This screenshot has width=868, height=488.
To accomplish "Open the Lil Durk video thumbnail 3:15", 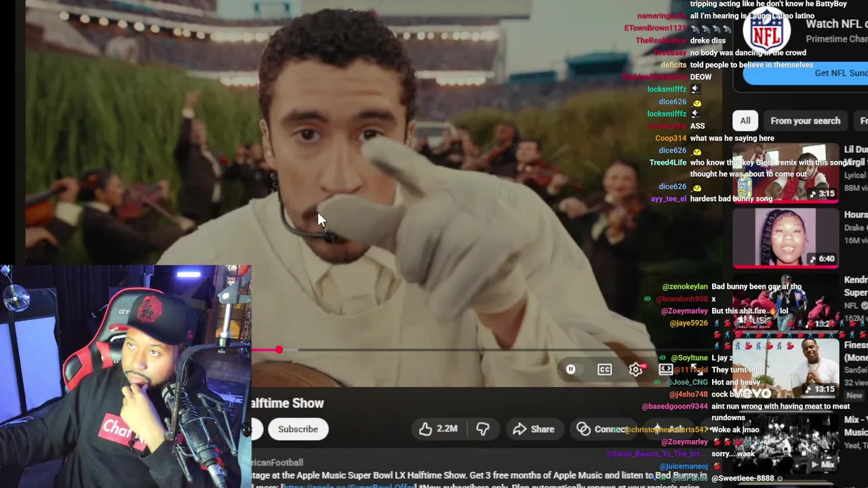I will (785, 172).
